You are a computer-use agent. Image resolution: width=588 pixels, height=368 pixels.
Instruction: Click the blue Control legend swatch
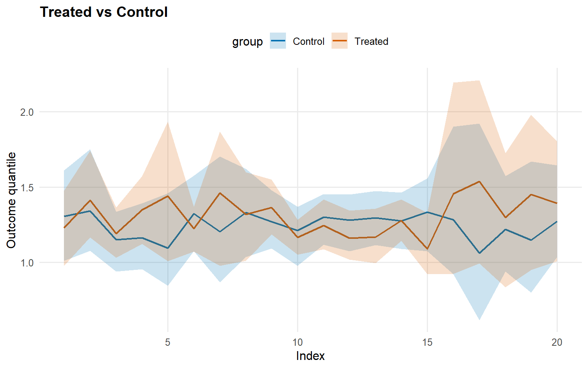278,41
